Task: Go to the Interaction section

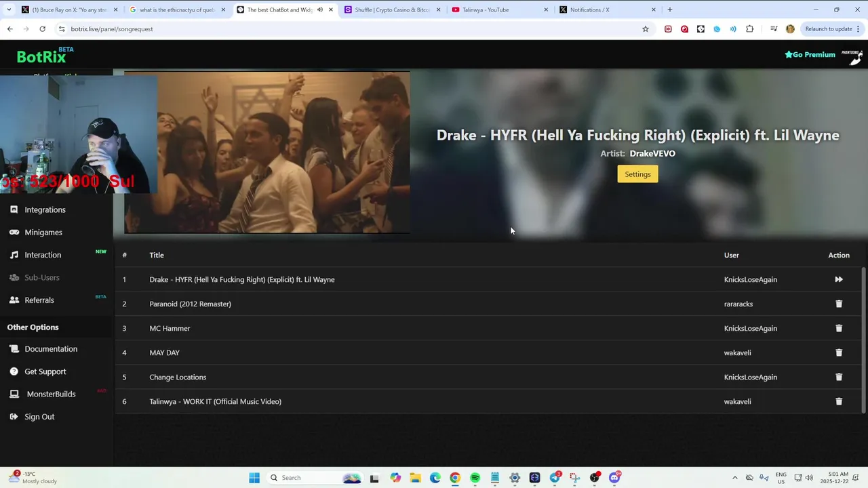Action: [x=43, y=255]
